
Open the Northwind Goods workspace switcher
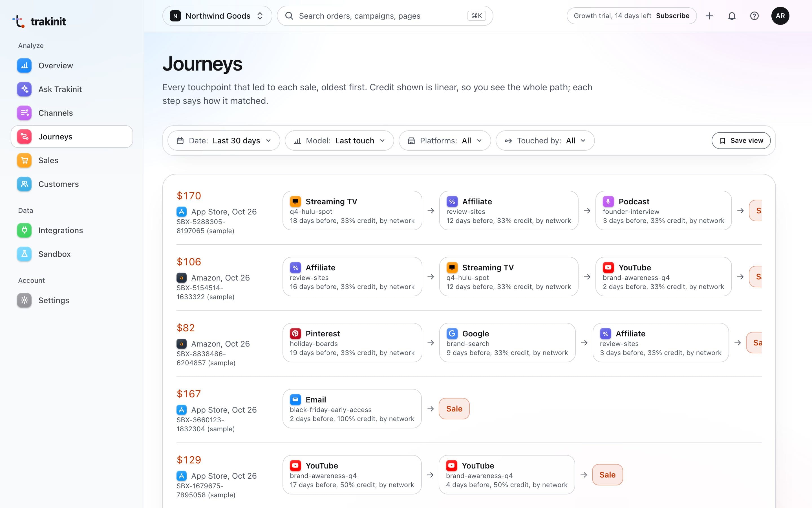(217, 16)
